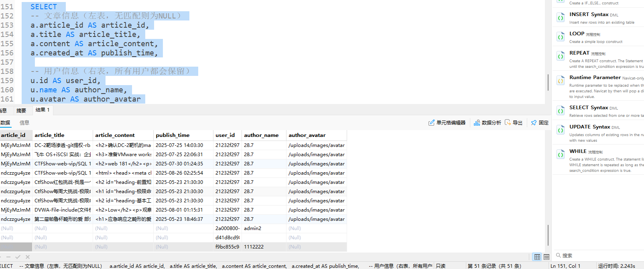The height and width of the screenshot is (269, 644).
Task: Click the WHILE snippet icon
Action: 561,155
